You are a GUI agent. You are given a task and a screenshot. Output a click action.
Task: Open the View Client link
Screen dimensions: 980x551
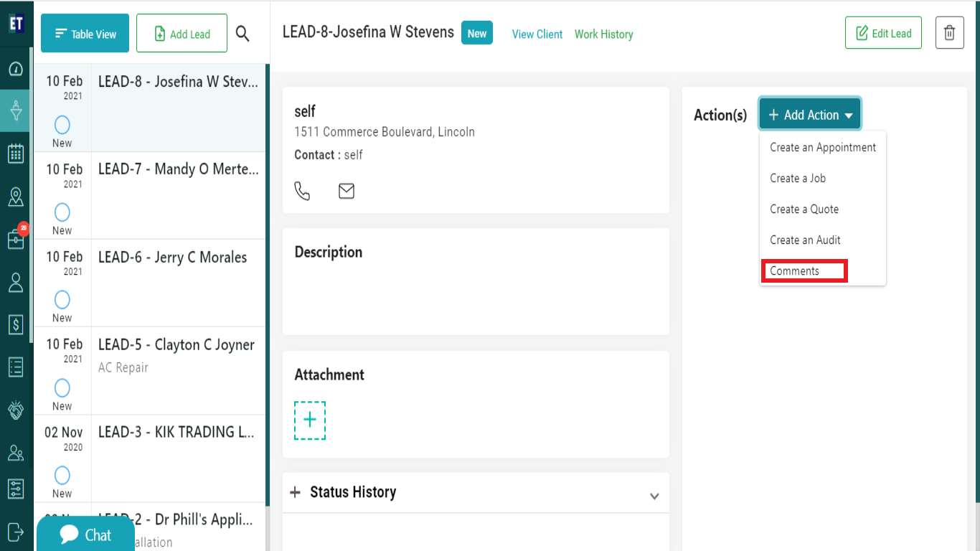coord(537,34)
